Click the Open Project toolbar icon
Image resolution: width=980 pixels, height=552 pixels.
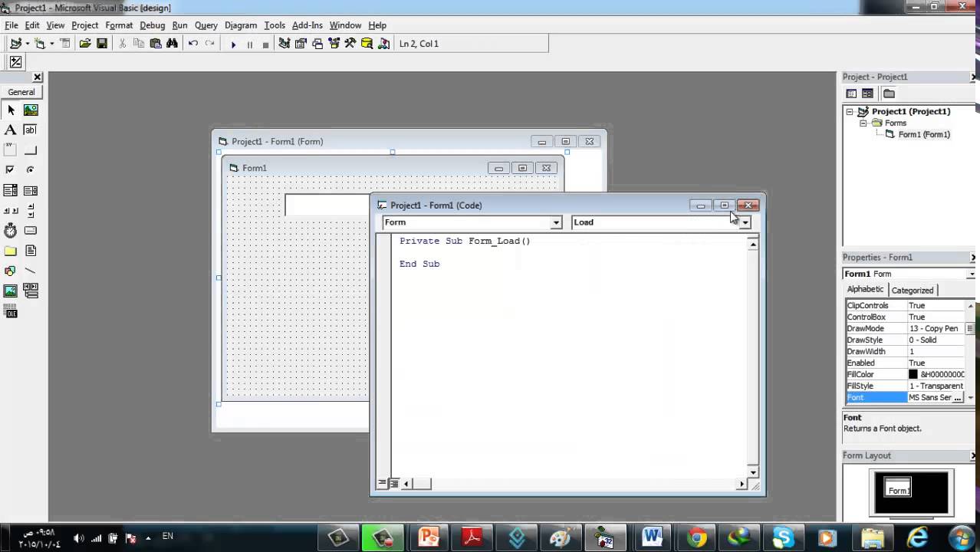pyautogui.click(x=85, y=44)
